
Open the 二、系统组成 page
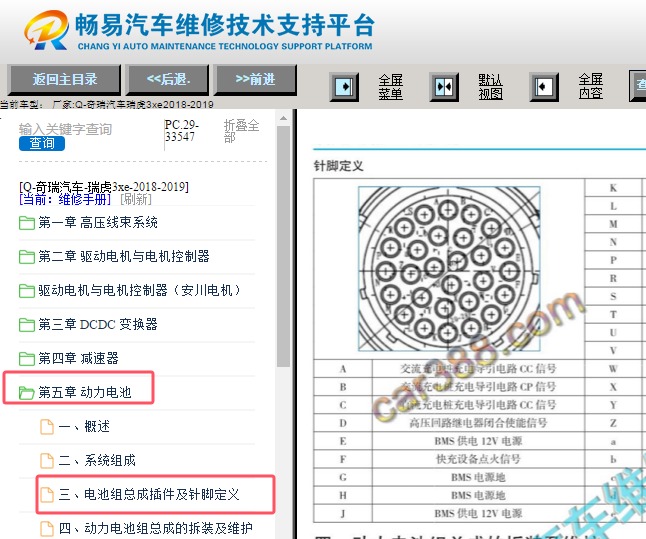[x=97, y=460]
